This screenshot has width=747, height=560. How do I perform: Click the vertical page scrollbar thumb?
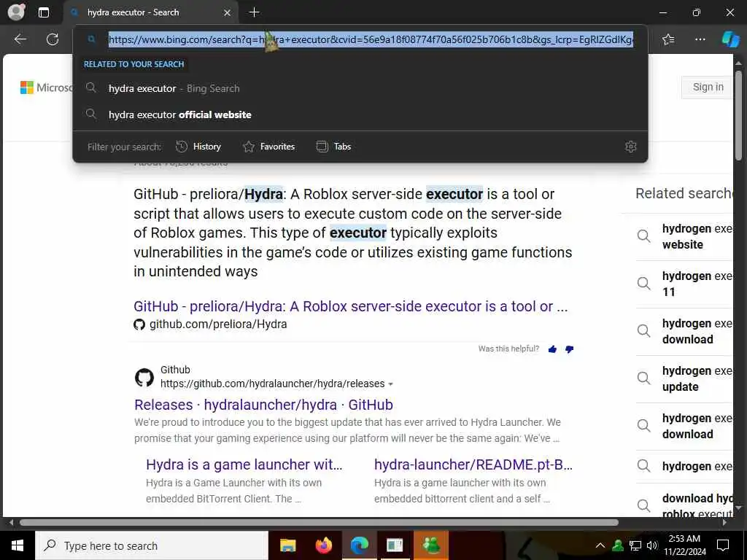tap(738, 115)
